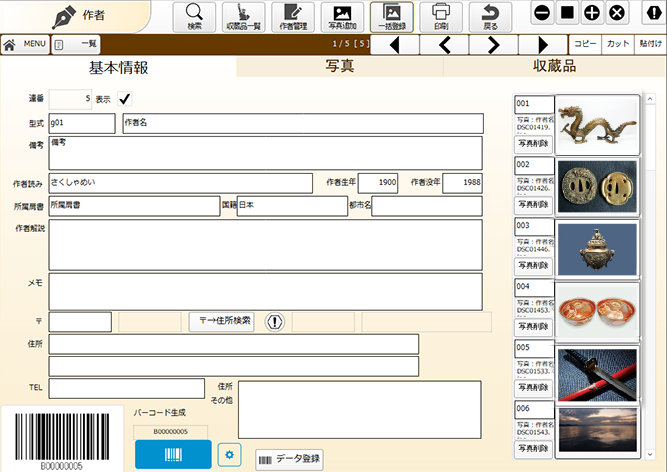The width and height of the screenshot is (667, 472).
Task: Delete photo 001 with 写真削除
Action: [533, 146]
